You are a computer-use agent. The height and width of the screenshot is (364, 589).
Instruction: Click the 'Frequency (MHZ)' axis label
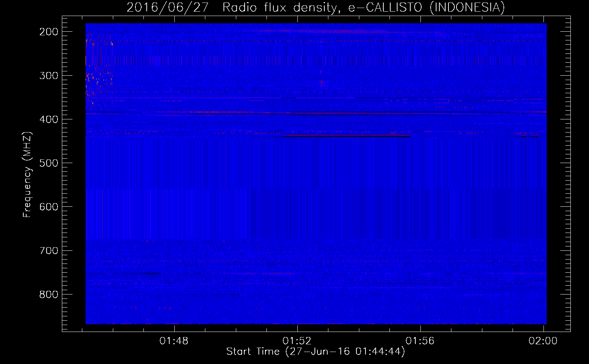(27, 175)
